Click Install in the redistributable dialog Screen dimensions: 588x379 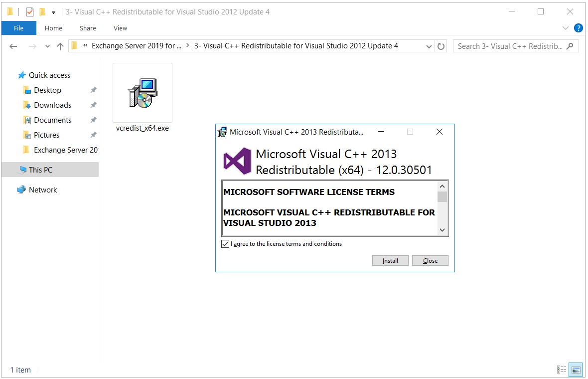[x=390, y=261]
